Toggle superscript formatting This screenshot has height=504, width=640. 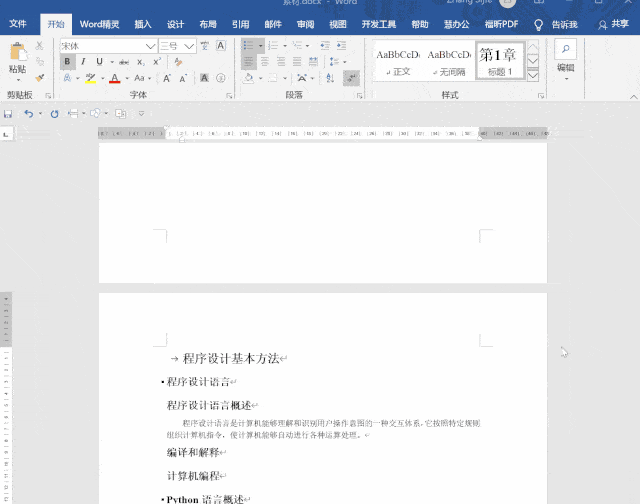point(157,62)
